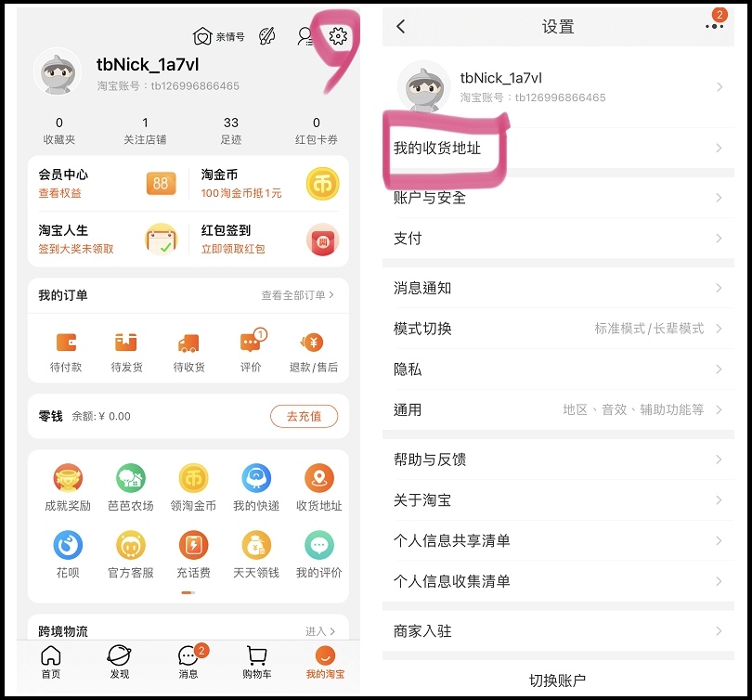Open 待付款 pending payment orders
The image size is (752, 700).
[x=66, y=353]
